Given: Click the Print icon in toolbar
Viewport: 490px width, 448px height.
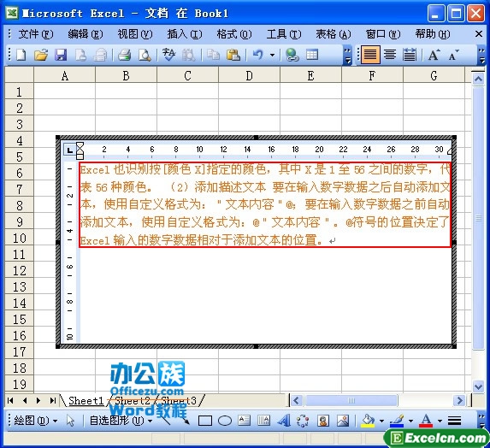Looking at the screenshot, I should (x=124, y=55).
